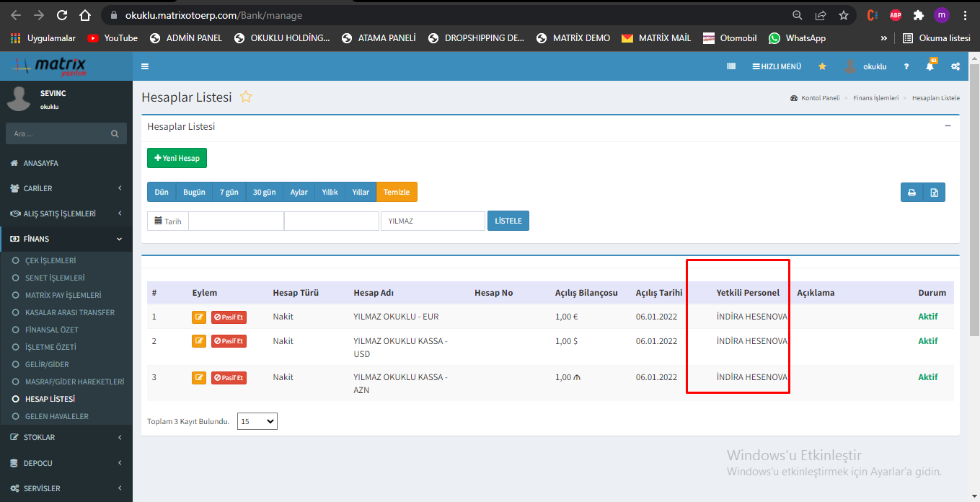Open the records per page dropdown
The image size is (980, 502).
257,421
